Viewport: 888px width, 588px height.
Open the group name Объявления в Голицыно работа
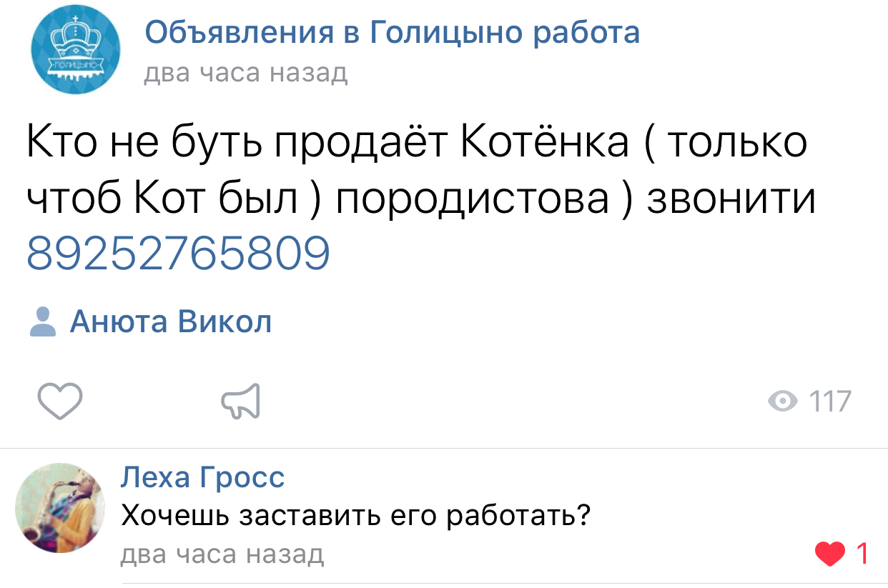coord(392,32)
